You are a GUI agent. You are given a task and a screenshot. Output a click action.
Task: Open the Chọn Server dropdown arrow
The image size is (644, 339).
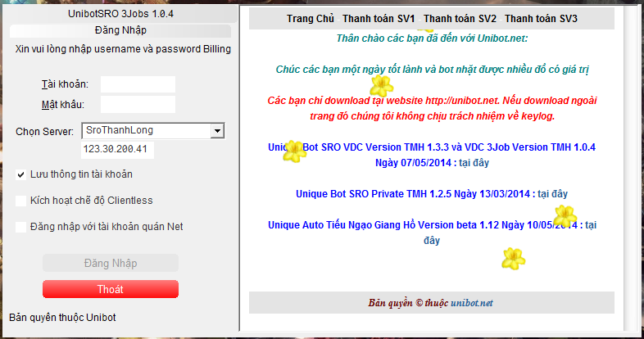(217, 131)
